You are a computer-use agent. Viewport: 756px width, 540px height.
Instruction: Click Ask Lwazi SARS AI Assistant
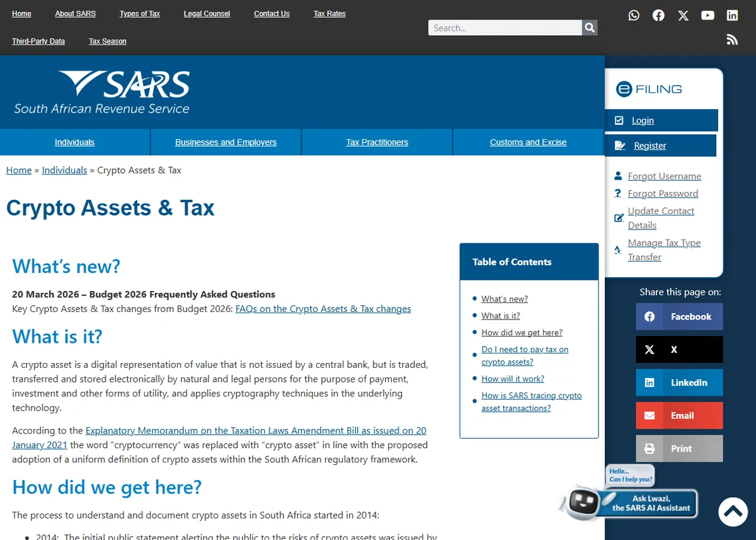pyautogui.click(x=651, y=503)
